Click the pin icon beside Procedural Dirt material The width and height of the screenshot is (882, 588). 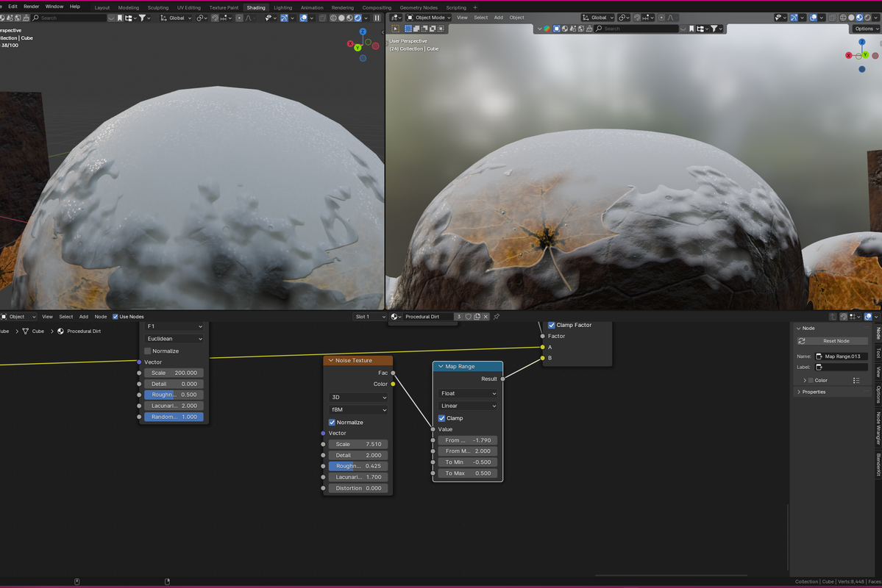pos(497,317)
